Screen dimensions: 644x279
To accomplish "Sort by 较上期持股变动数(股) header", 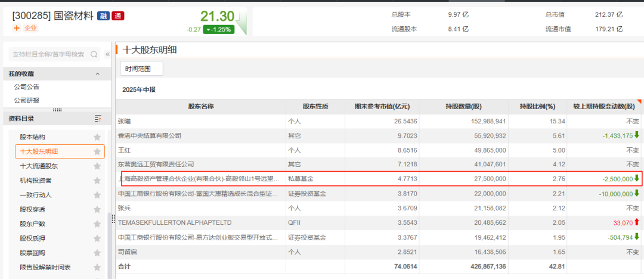I will coord(604,107).
